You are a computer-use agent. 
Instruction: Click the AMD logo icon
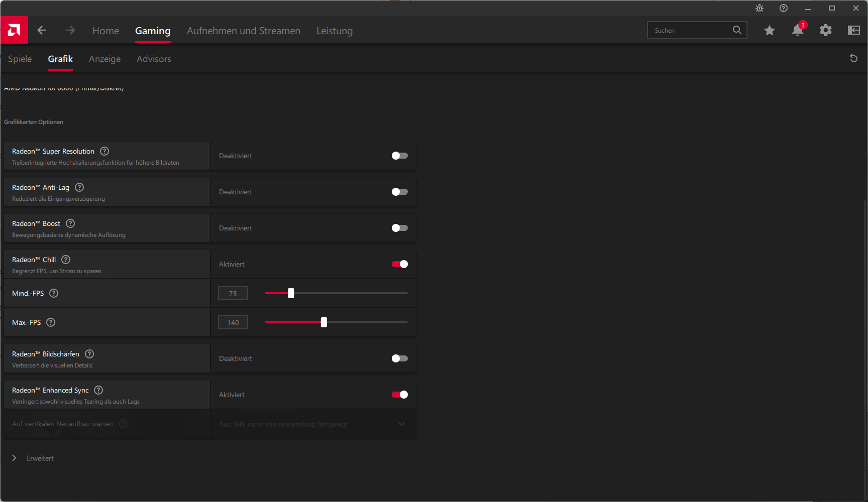pos(14,30)
